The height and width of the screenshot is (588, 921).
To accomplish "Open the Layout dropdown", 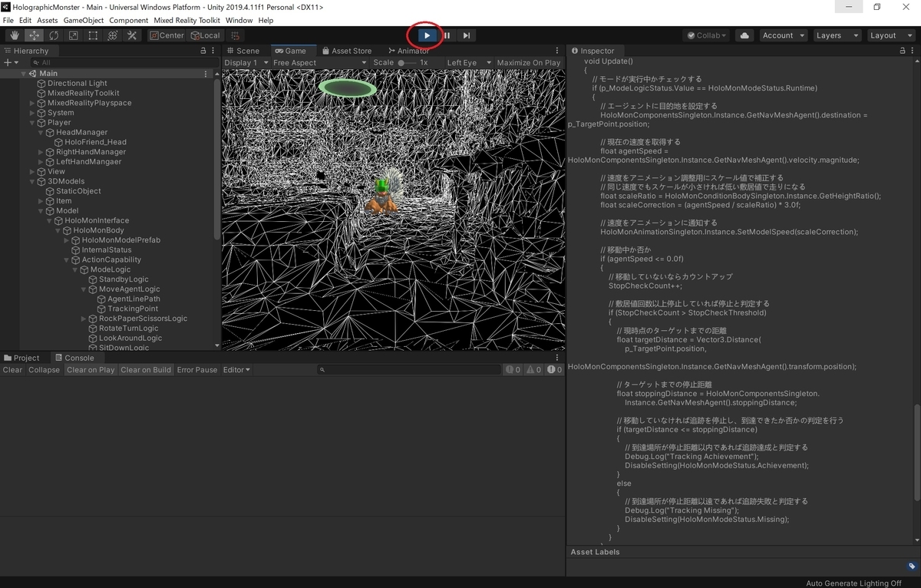I will coord(890,35).
